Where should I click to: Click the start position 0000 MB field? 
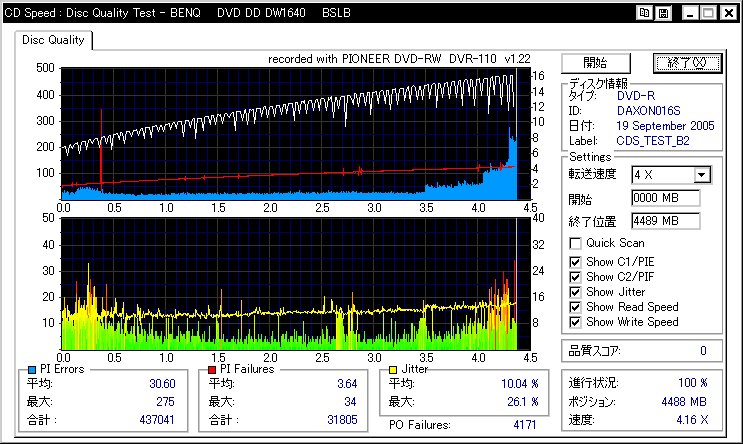pyautogui.click(x=665, y=198)
